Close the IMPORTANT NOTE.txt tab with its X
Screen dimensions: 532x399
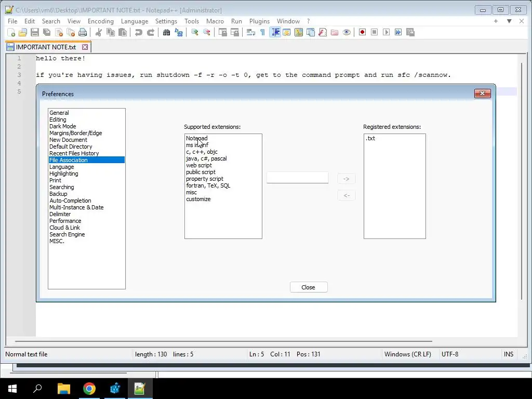click(x=85, y=47)
